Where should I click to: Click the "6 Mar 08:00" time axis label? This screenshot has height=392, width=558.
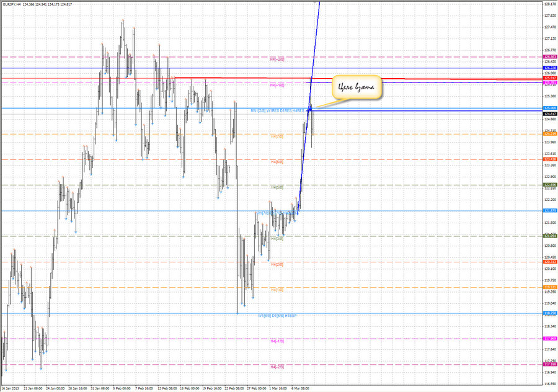[x=299, y=388]
